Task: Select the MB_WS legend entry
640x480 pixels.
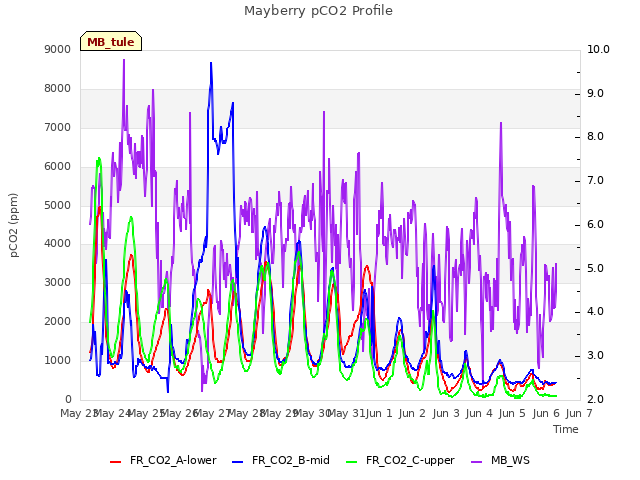Action: click(500, 460)
